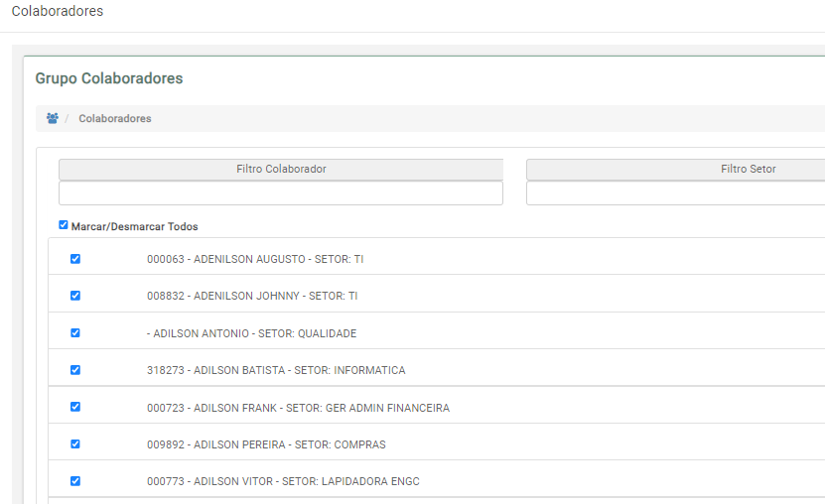
Task: Select row 000063 ADENILSON AUGUSTO
Action: tap(437, 257)
